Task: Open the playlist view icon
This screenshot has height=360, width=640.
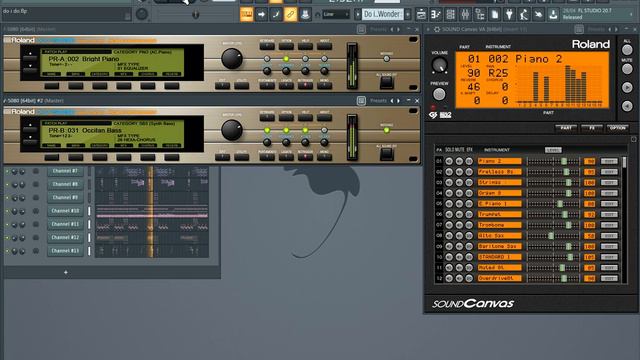Action: [x=421, y=15]
